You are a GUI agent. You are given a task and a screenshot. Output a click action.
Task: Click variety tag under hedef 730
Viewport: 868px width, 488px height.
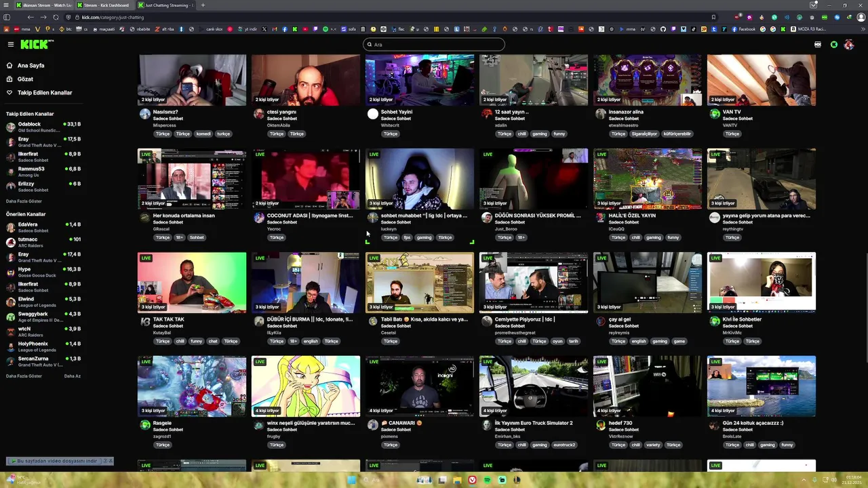click(653, 445)
